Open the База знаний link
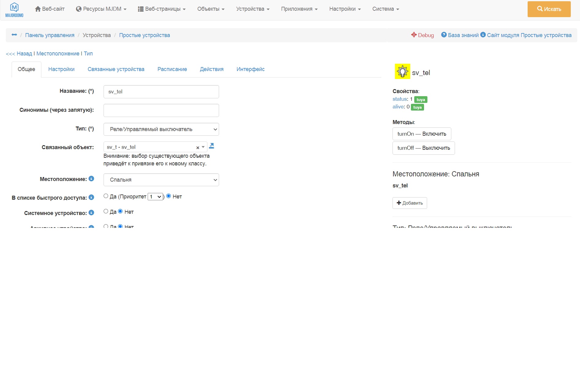The image size is (580, 392). [x=460, y=35]
